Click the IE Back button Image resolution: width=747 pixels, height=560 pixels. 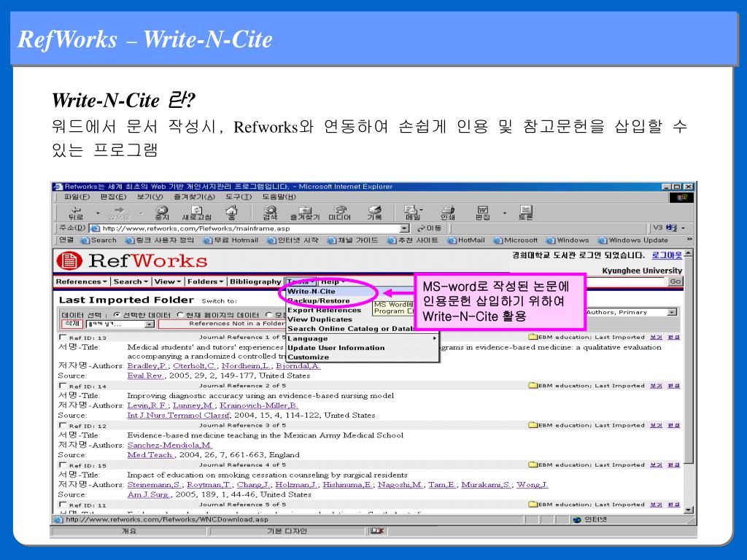click(76, 212)
